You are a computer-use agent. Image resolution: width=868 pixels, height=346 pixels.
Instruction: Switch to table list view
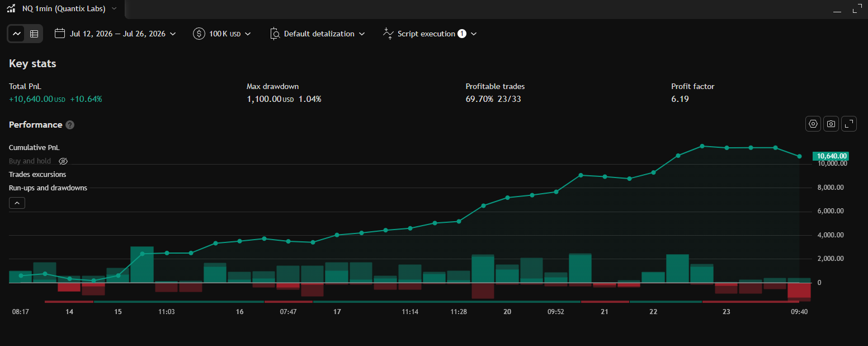pyautogui.click(x=34, y=34)
